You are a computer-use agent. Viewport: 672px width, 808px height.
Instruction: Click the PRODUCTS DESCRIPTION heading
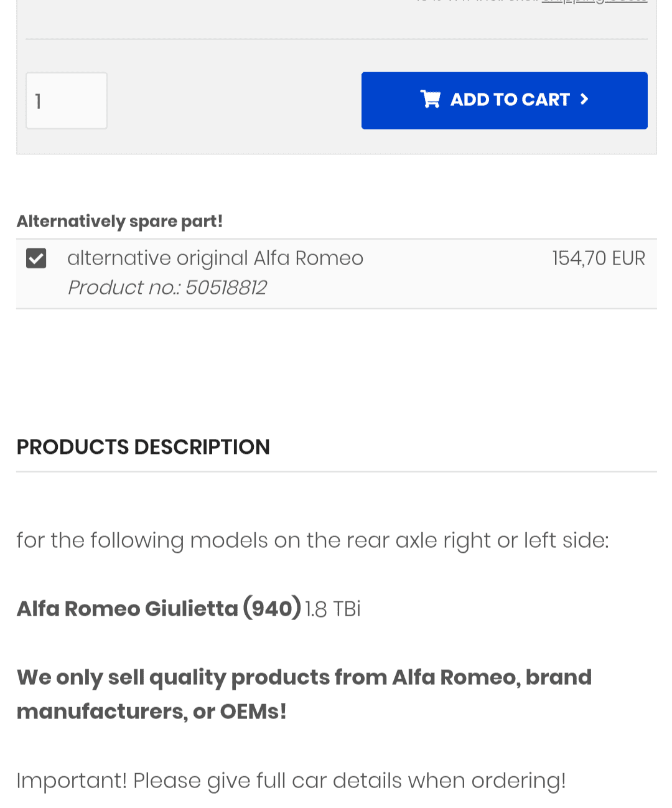coord(143,447)
